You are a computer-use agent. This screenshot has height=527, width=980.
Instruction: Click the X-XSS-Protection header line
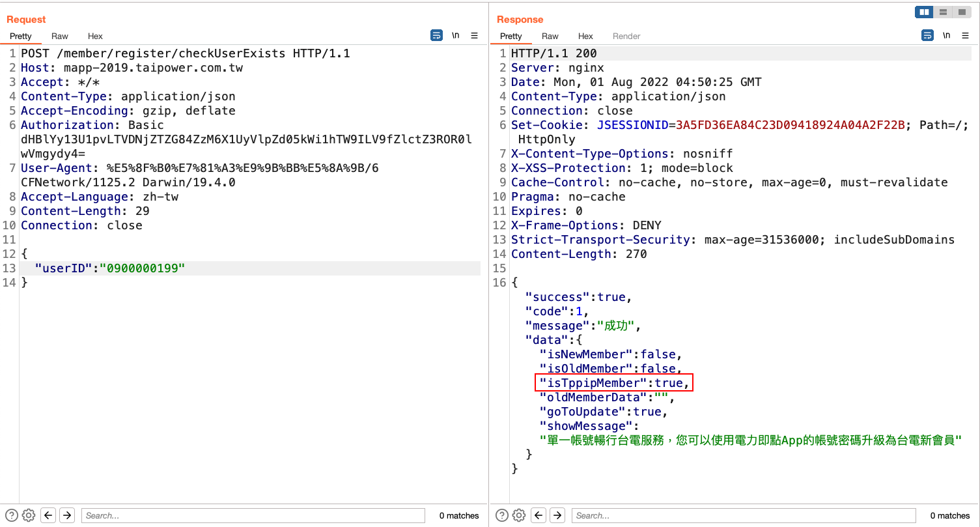[x=622, y=168]
